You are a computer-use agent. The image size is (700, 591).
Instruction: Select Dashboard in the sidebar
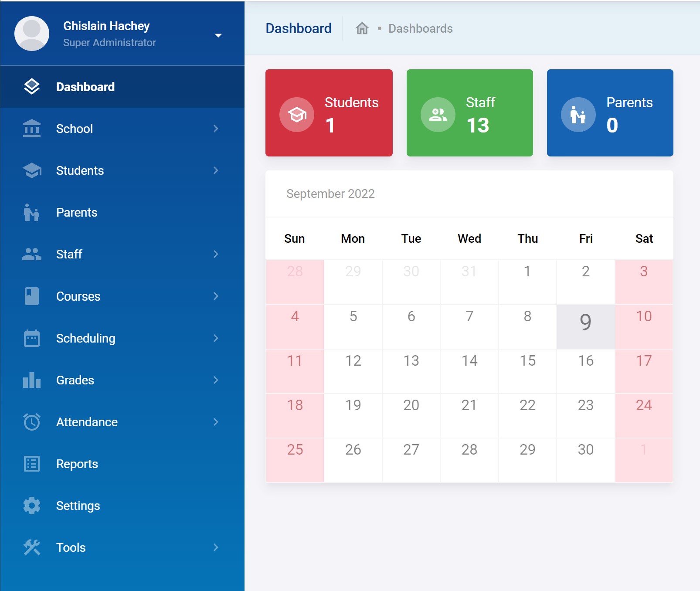pyautogui.click(x=85, y=87)
